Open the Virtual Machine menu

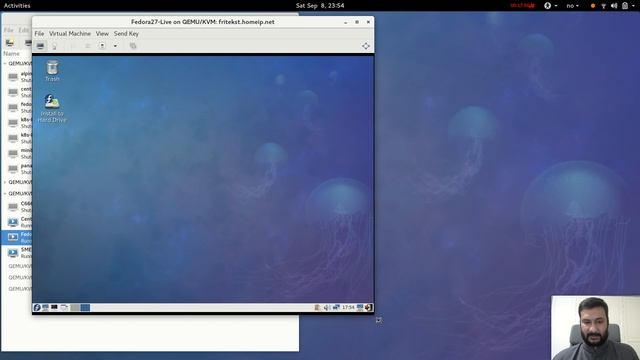click(x=70, y=33)
